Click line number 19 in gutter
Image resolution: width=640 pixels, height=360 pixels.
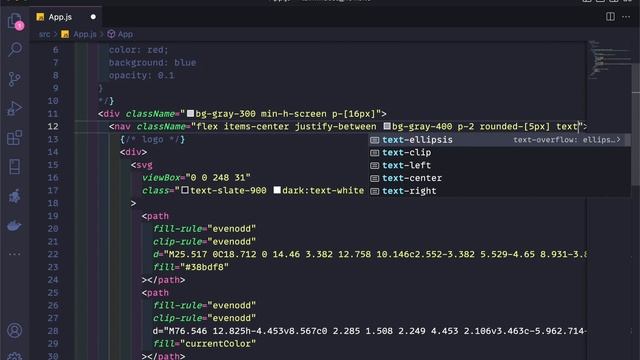tap(53, 216)
